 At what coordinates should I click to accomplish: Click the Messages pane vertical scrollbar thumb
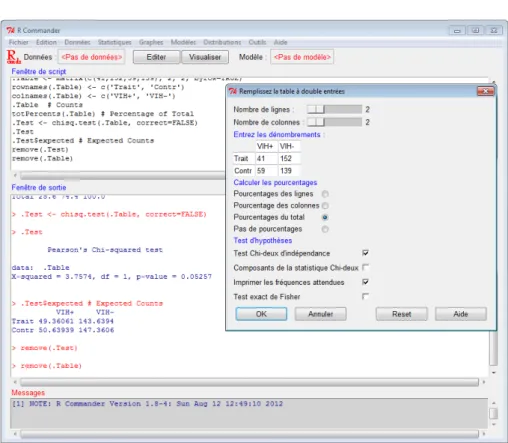[x=494, y=413]
